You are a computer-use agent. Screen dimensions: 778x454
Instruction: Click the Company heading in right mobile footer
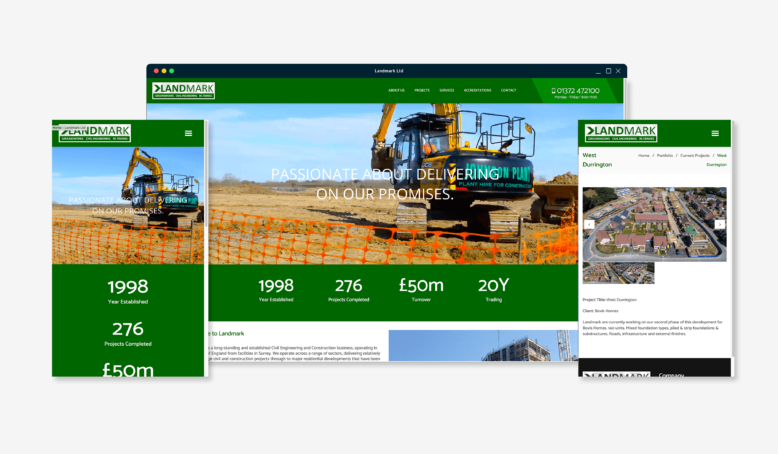click(x=671, y=375)
